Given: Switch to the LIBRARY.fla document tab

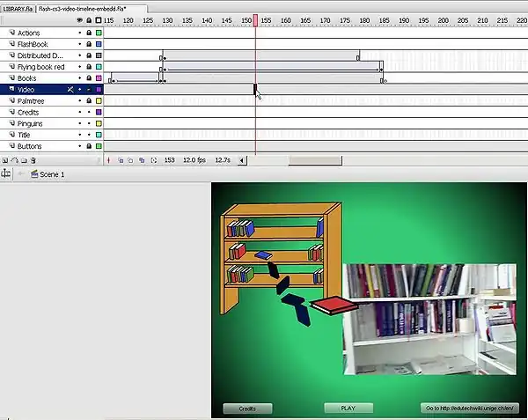Looking at the screenshot, I should tap(18, 8).
